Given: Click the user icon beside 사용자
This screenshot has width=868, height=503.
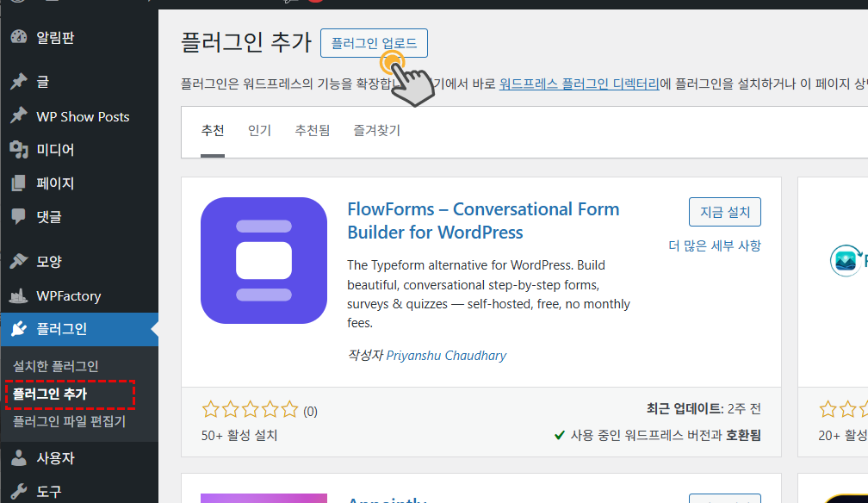Looking at the screenshot, I should (19, 458).
